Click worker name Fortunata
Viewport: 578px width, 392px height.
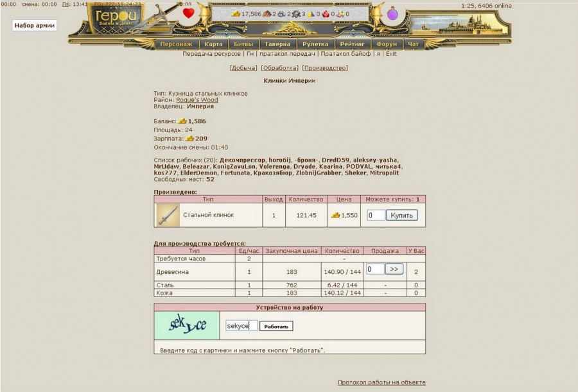coord(235,173)
